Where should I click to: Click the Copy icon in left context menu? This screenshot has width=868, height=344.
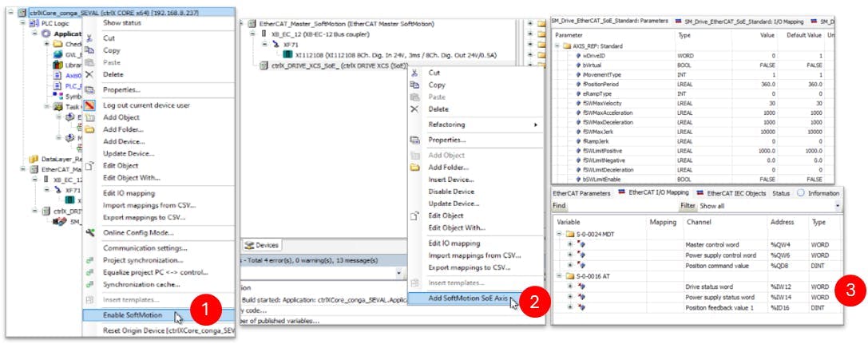click(89, 50)
